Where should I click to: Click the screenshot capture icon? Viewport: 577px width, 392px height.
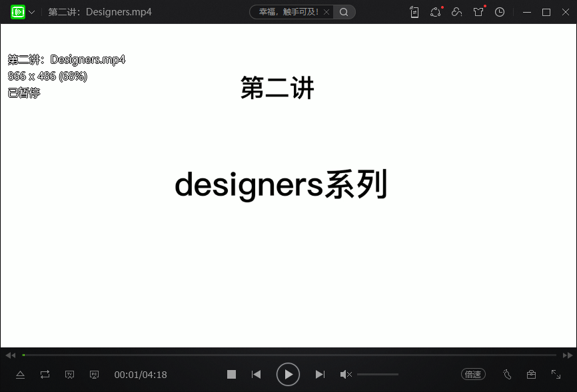pyautogui.click(x=69, y=375)
